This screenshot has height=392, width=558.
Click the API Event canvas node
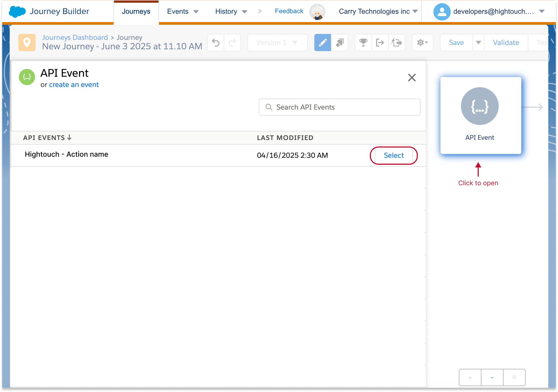(x=480, y=115)
